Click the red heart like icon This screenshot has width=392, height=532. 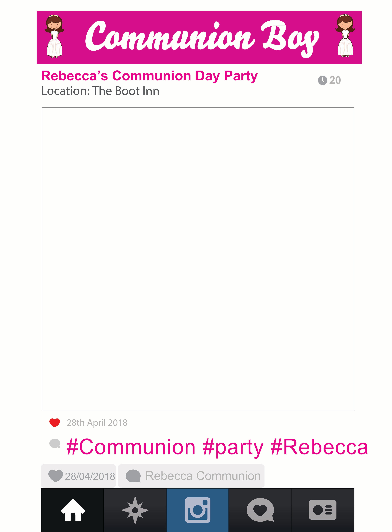55,423
